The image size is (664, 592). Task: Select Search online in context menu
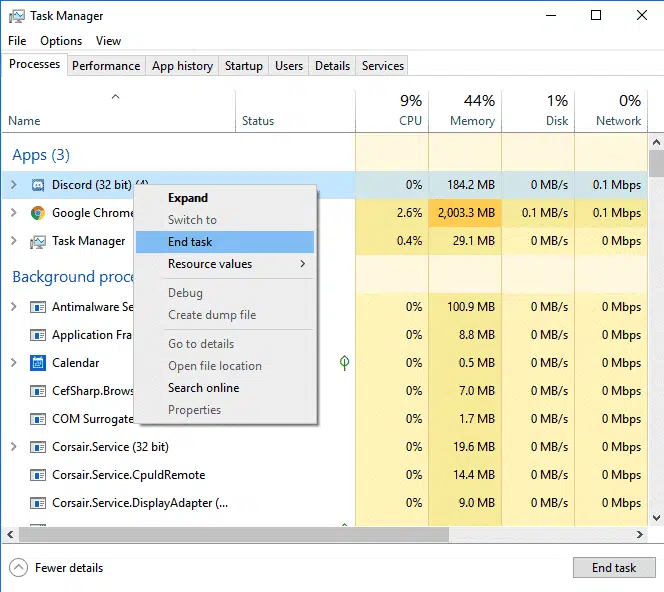[225, 388]
